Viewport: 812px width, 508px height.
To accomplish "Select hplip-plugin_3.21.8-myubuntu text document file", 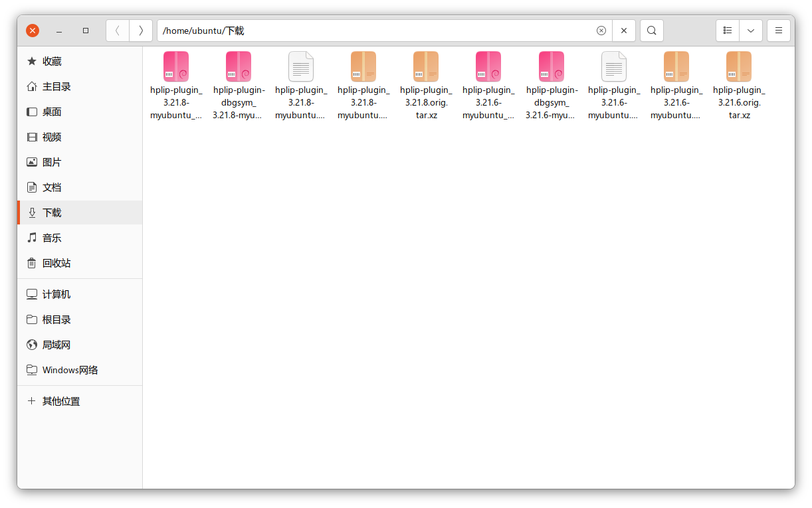I will point(301,86).
